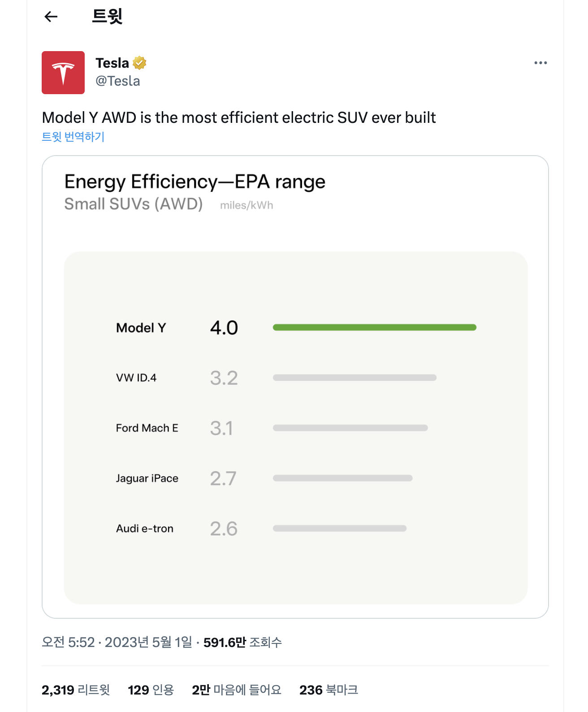
Task: Open the Energy Efficiency chart image
Action: click(295, 387)
